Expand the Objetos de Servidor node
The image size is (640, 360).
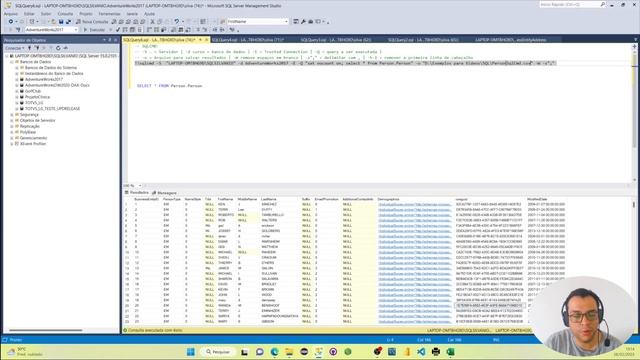tap(12, 120)
